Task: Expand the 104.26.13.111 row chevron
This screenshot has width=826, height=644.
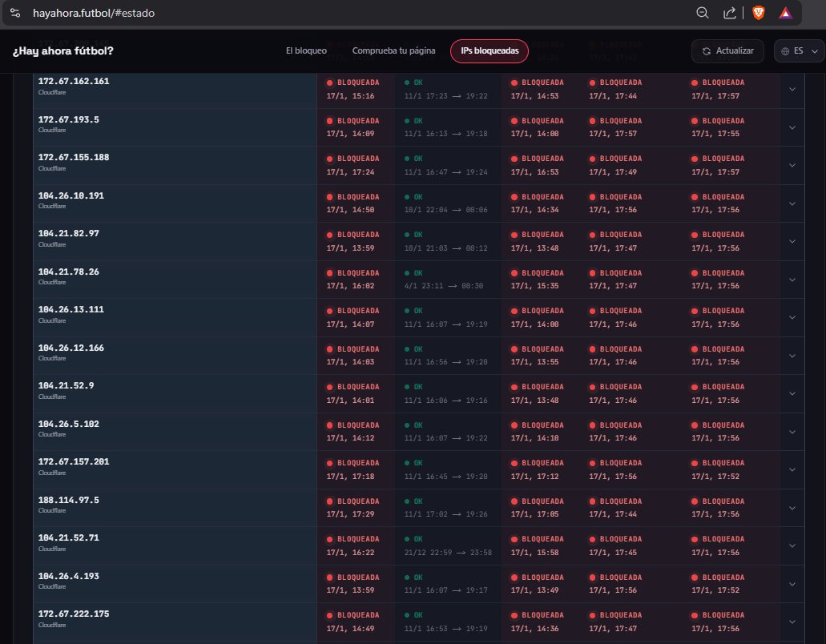Action: (792, 317)
